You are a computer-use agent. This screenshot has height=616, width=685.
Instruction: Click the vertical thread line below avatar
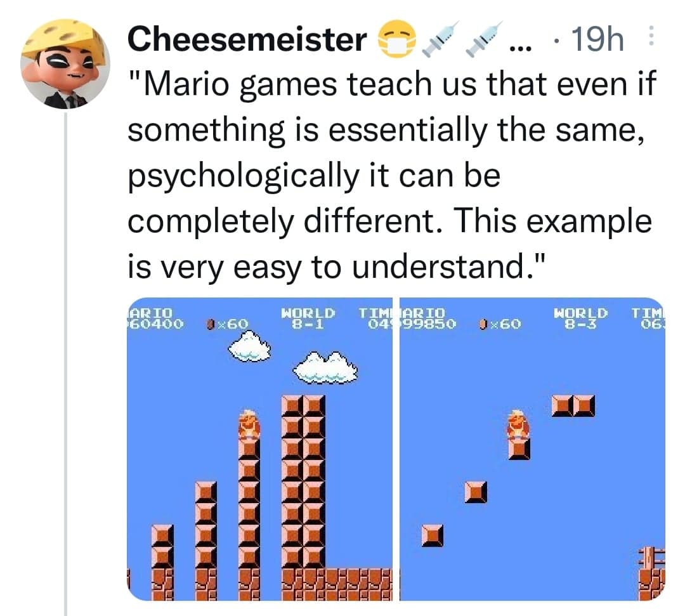click(x=65, y=364)
